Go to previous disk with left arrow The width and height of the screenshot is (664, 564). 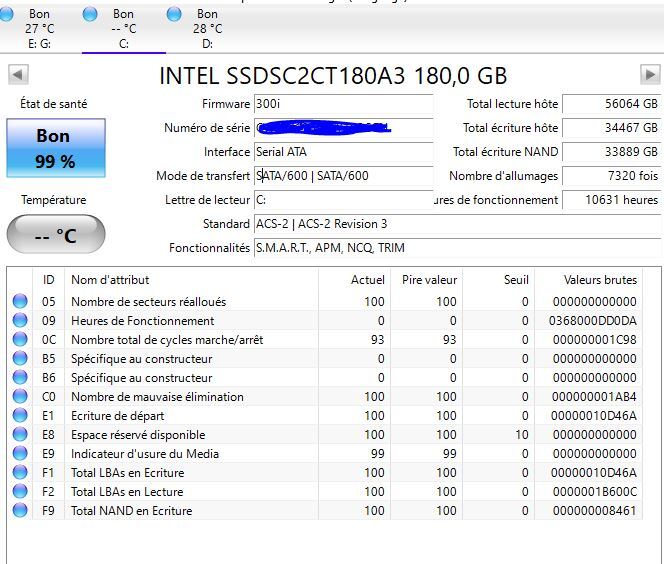[x=18, y=75]
